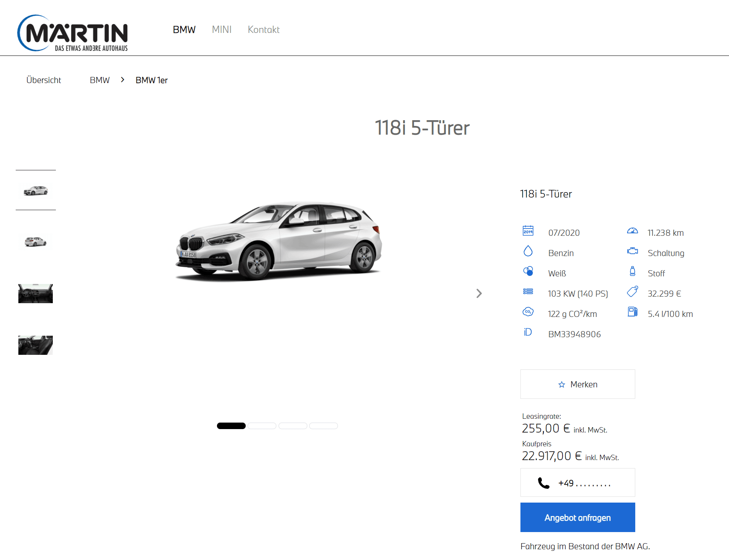Image resolution: width=729 pixels, height=560 pixels.
Task: Click the CO2 emissions cloud icon
Action: click(528, 312)
